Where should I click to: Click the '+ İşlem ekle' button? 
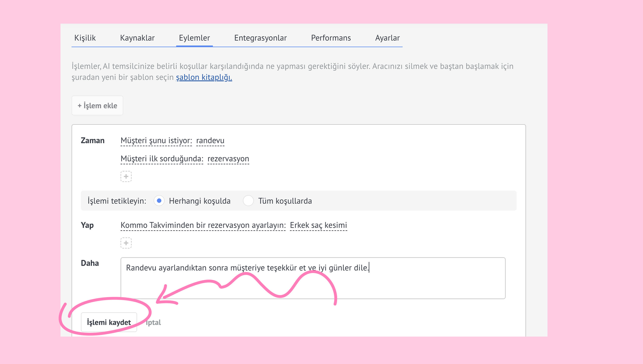click(x=97, y=105)
